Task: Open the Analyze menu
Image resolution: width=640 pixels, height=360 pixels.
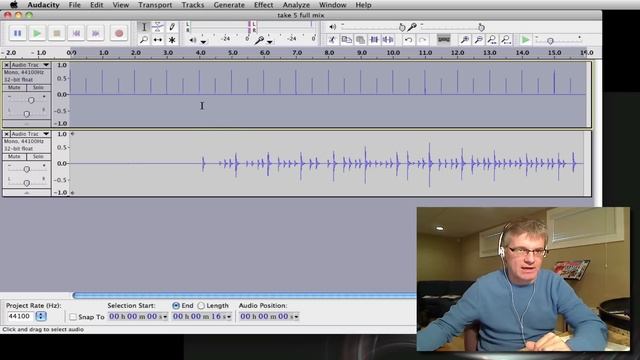Action: tap(296, 5)
